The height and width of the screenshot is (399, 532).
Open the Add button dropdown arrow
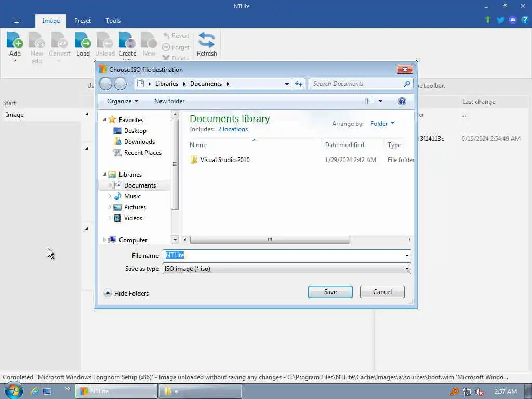[x=15, y=61]
